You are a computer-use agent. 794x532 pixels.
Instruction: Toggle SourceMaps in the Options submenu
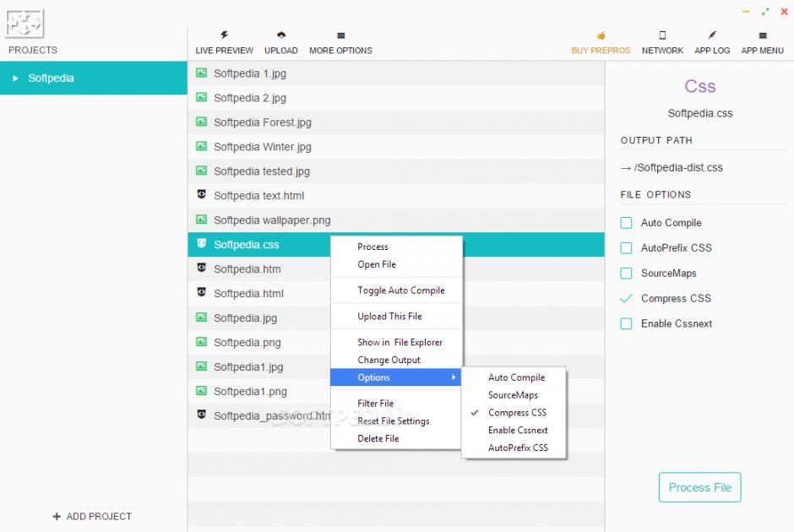514,395
